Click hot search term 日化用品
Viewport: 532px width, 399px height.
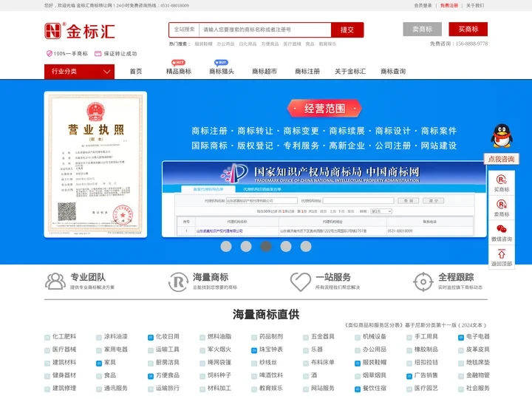pyautogui.click(x=248, y=44)
